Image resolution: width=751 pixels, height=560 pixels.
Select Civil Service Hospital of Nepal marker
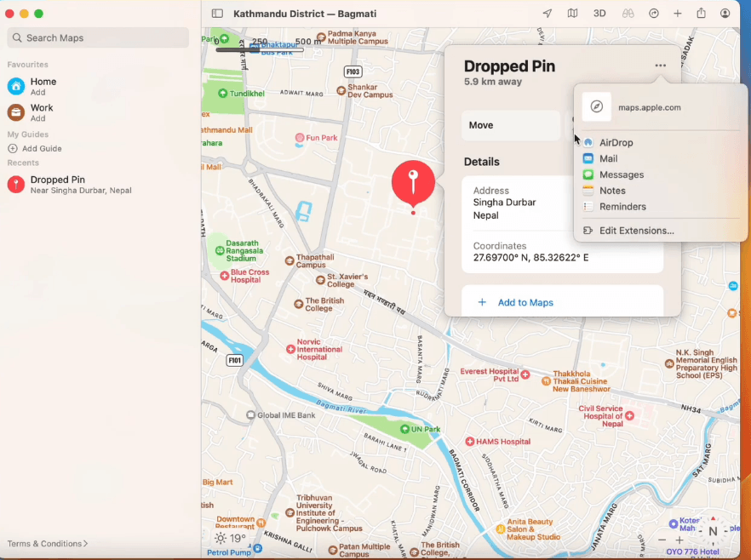tap(629, 416)
